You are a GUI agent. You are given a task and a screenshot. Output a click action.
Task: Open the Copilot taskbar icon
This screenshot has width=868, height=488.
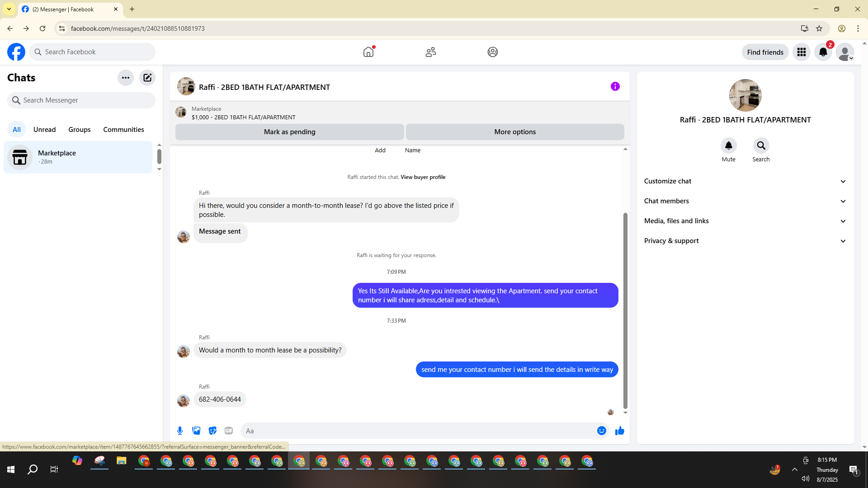(77, 461)
